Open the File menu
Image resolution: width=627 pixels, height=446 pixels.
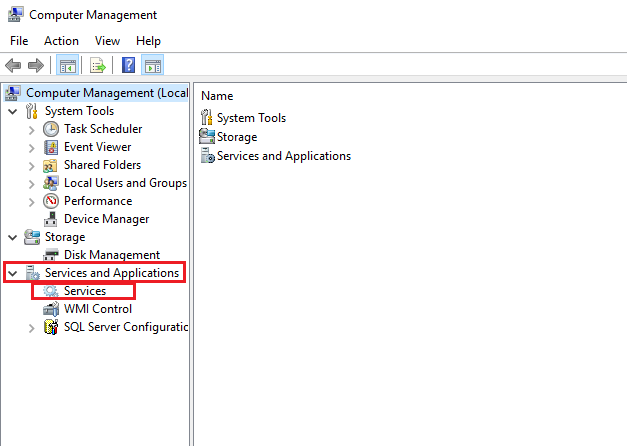tap(19, 41)
